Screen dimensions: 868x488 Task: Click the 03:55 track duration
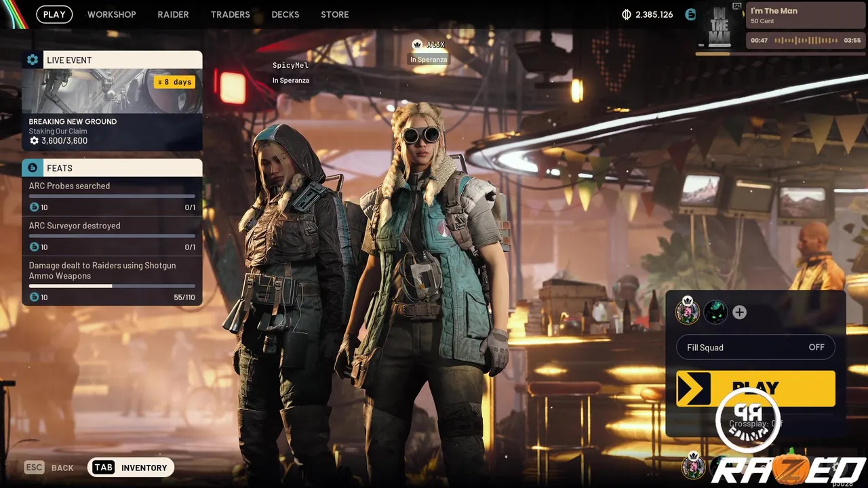pyautogui.click(x=852, y=40)
